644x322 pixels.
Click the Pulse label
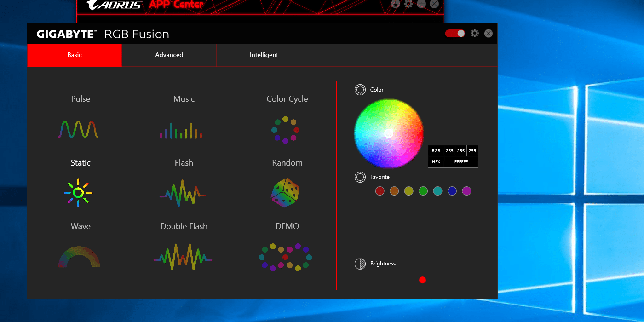(x=80, y=99)
